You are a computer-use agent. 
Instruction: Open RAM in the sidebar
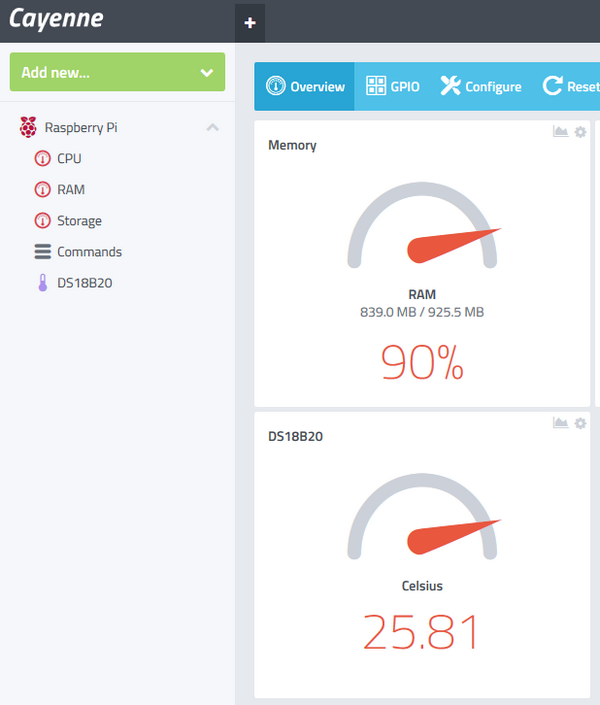click(71, 189)
